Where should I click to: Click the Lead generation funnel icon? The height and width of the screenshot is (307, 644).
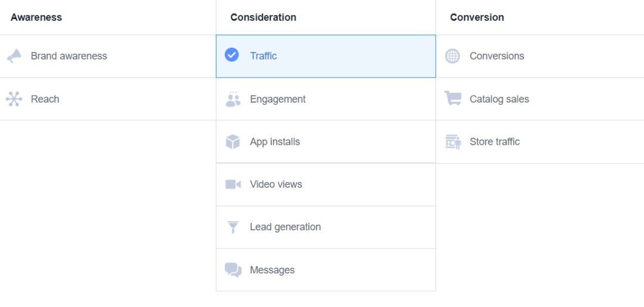point(233,227)
